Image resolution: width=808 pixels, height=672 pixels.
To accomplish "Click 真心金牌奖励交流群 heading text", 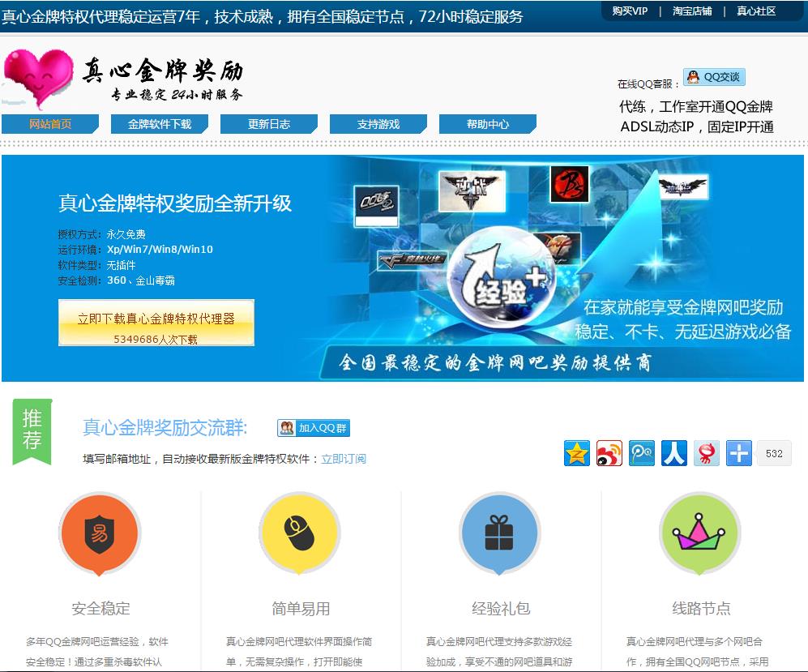I will (165, 428).
